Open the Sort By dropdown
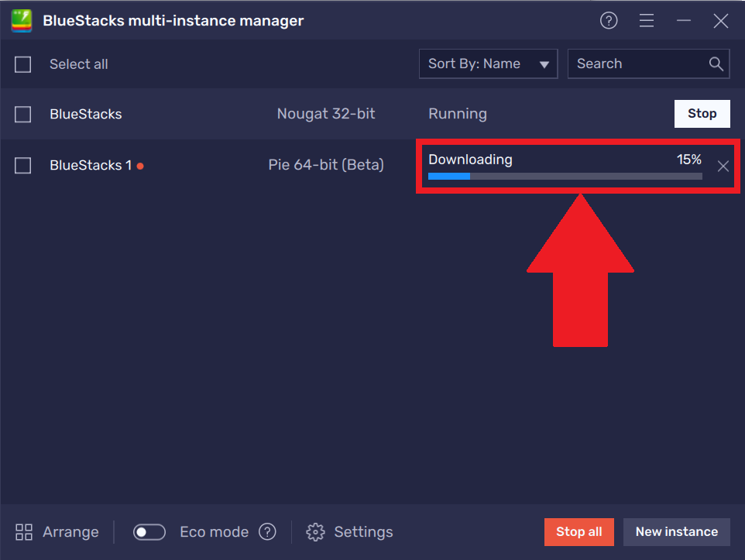This screenshot has width=745, height=560. (x=488, y=64)
